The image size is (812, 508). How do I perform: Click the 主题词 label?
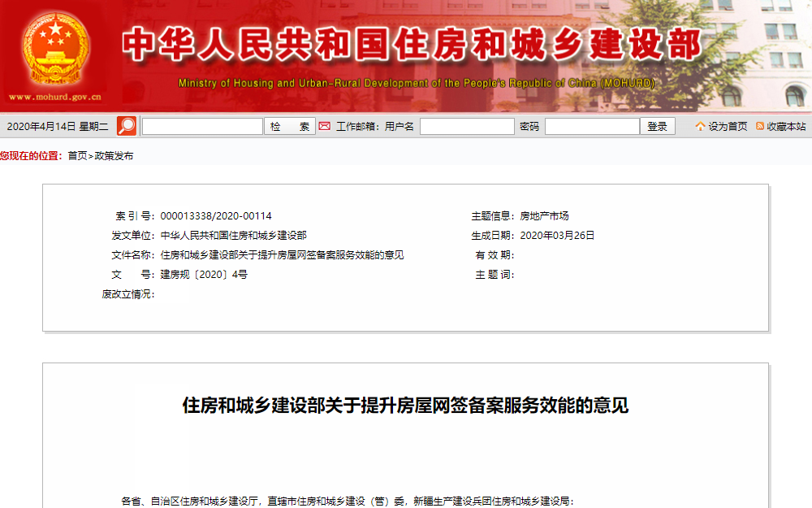click(x=495, y=275)
